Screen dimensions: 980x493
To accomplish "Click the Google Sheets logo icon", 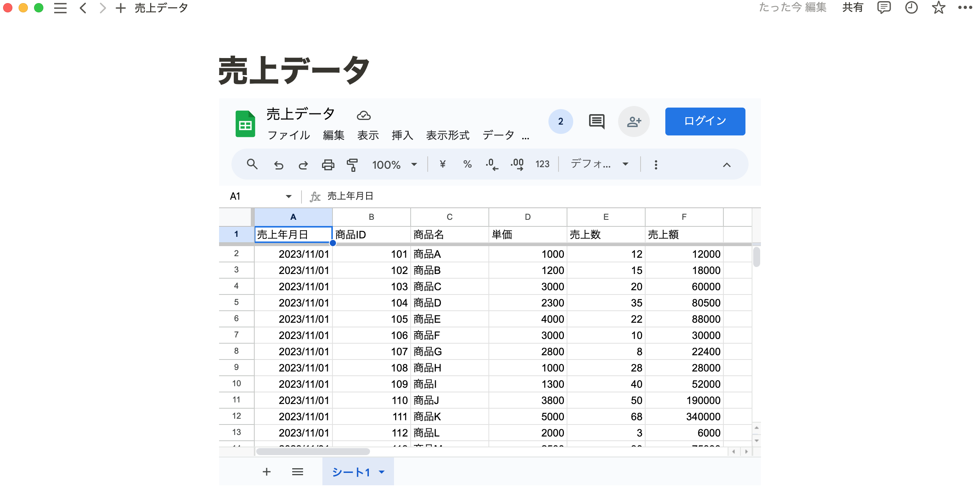I will (x=245, y=124).
